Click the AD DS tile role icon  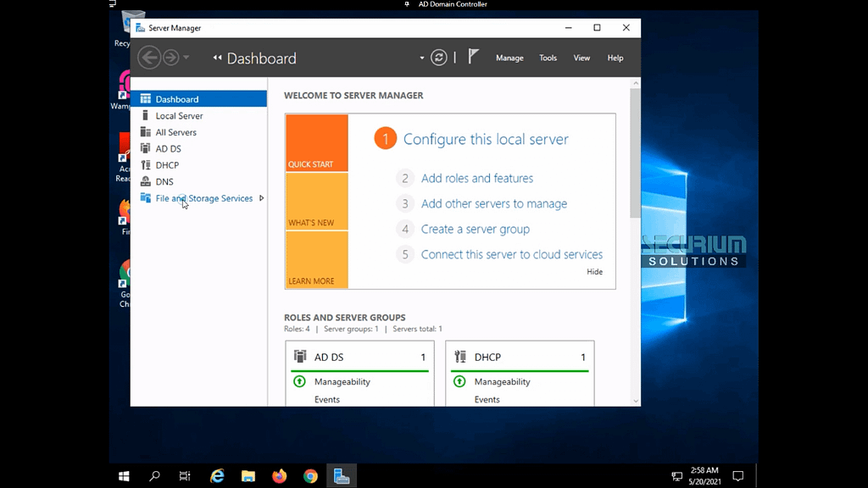coord(300,357)
